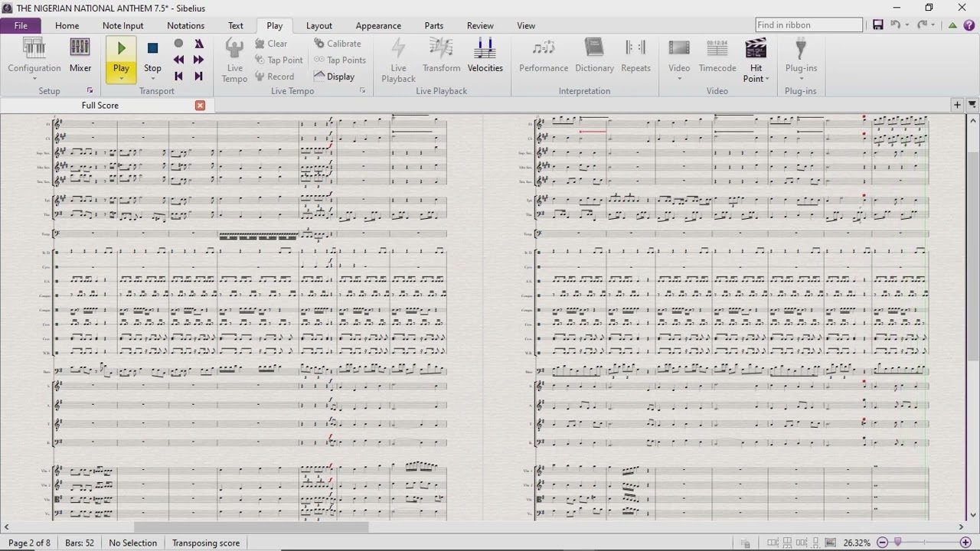The height and width of the screenshot is (551, 980).
Task: Open a new tab with the plus button
Action: tap(957, 105)
